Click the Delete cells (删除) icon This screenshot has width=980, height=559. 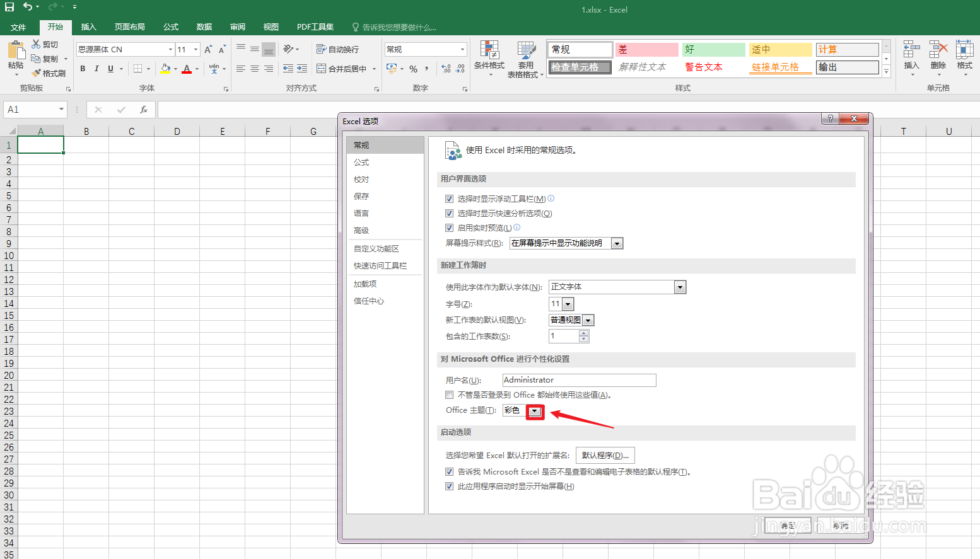click(938, 49)
